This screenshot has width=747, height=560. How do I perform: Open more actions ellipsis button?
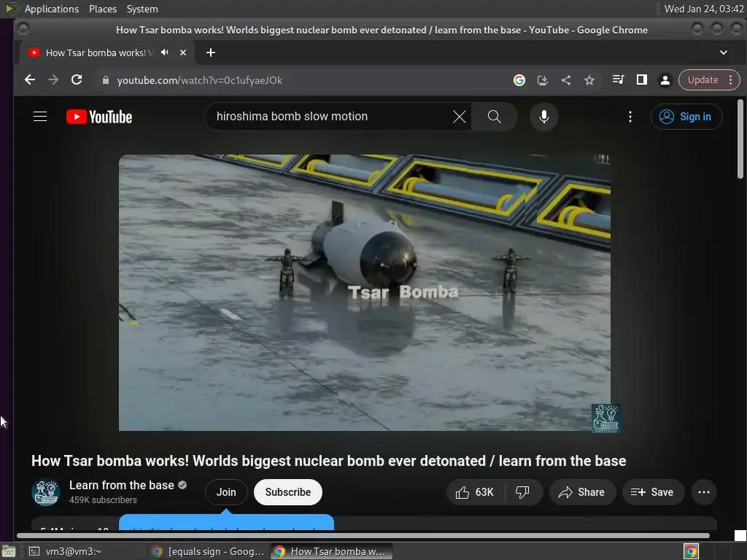(x=704, y=492)
